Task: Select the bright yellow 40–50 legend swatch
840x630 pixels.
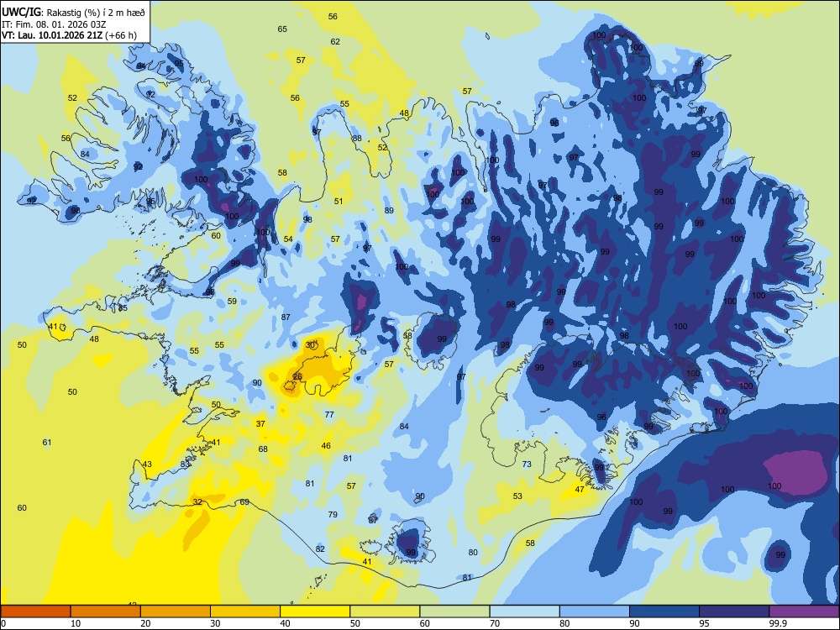Action: click(x=315, y=612)
